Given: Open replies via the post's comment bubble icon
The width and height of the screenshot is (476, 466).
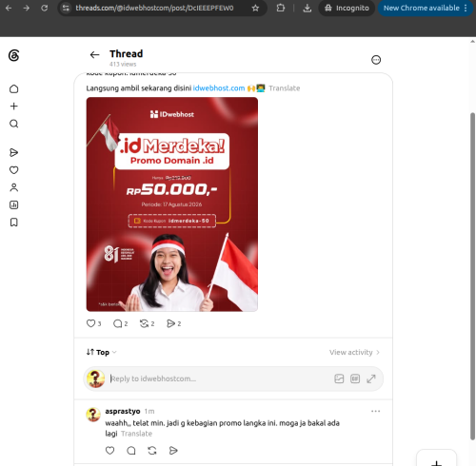Looking at the screenshot, I should click(117, 323).
